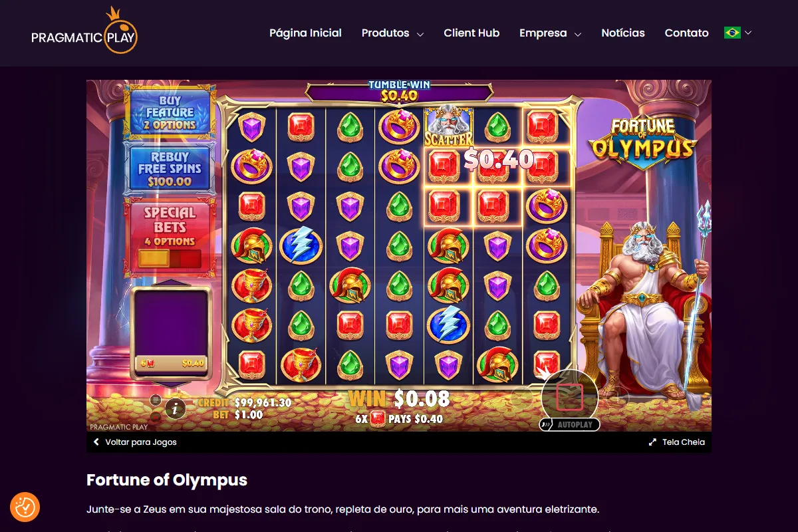Go to Página Inicial
Screen dimensions: 798x532
pyautogui.click(x=305, y=33)
